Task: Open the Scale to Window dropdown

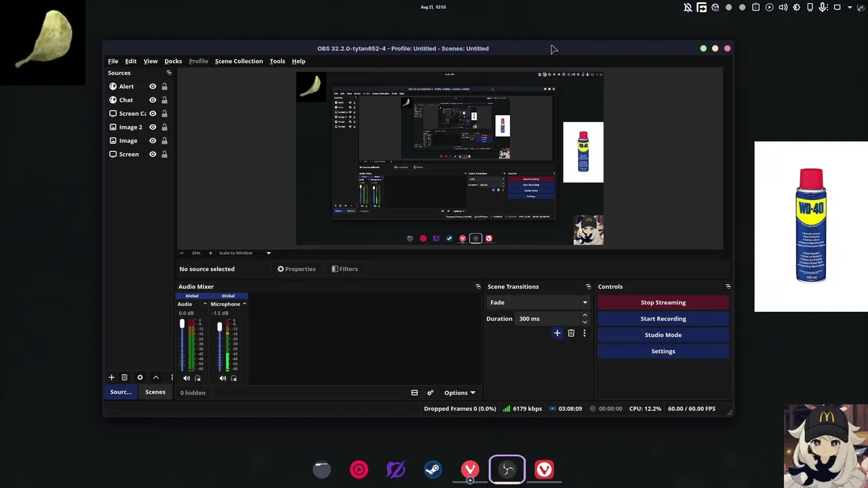Action: [244, 253]
